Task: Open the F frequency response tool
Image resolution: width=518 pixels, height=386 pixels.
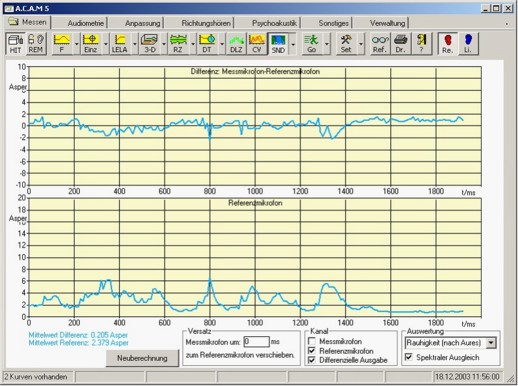Action: pyautogui.click(x=62, y=44)
